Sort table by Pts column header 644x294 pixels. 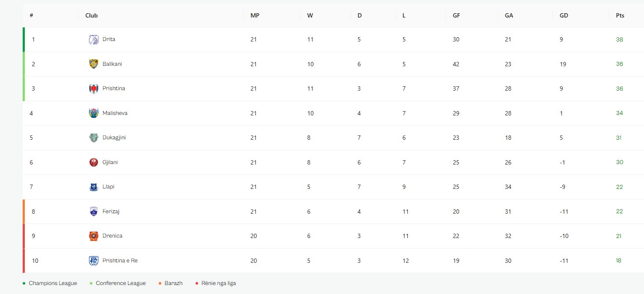pos(620,15)
